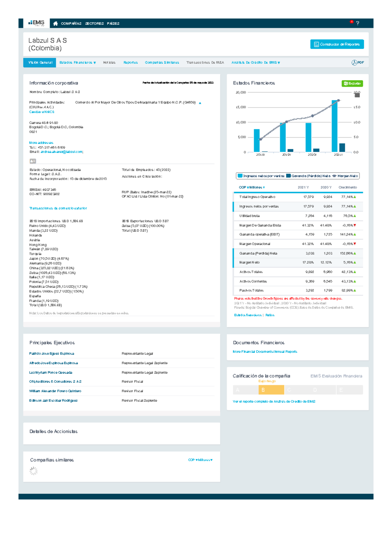The height and width of the screenshot is (555, 392).
Task: Open the PAÍSES menu
Action: point(113,24)
